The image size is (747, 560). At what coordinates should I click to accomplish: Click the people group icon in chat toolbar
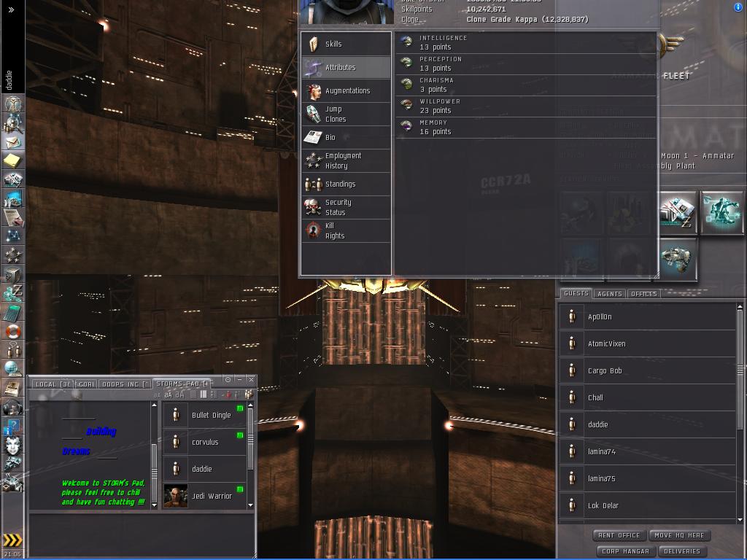pos(248,394)
